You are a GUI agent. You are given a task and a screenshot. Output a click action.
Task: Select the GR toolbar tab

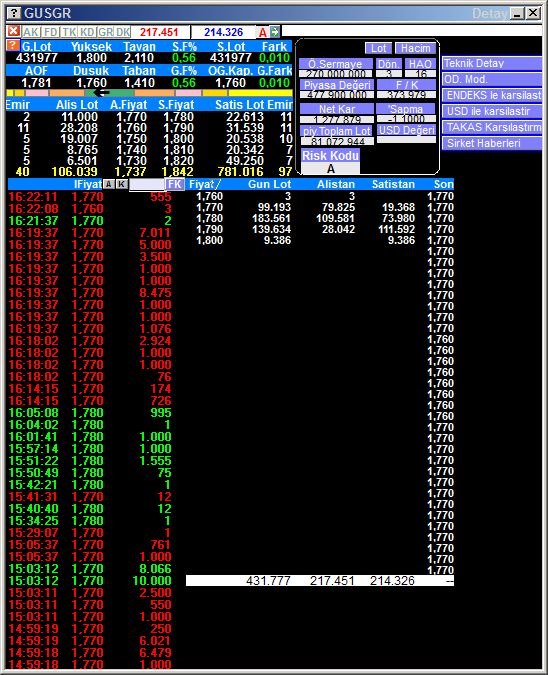(105, 32)
